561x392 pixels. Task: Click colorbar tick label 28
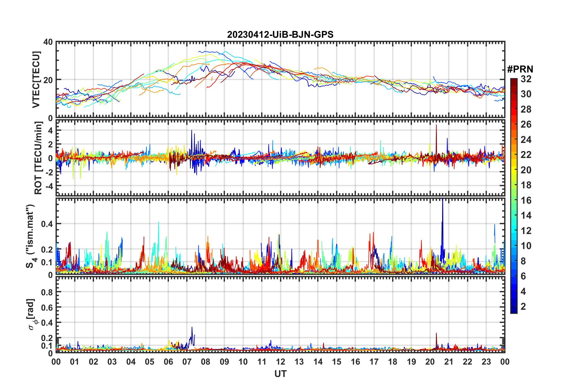coord(526,109)
